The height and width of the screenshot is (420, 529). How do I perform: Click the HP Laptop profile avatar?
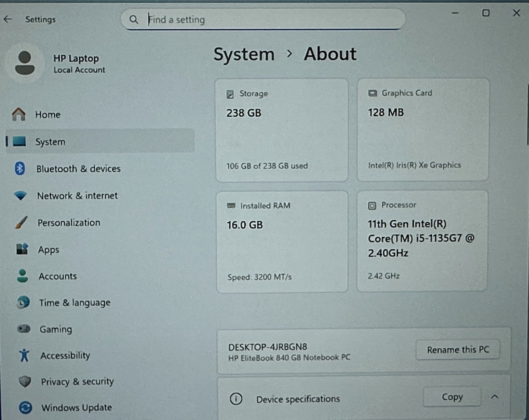click(x=25, y=63)
